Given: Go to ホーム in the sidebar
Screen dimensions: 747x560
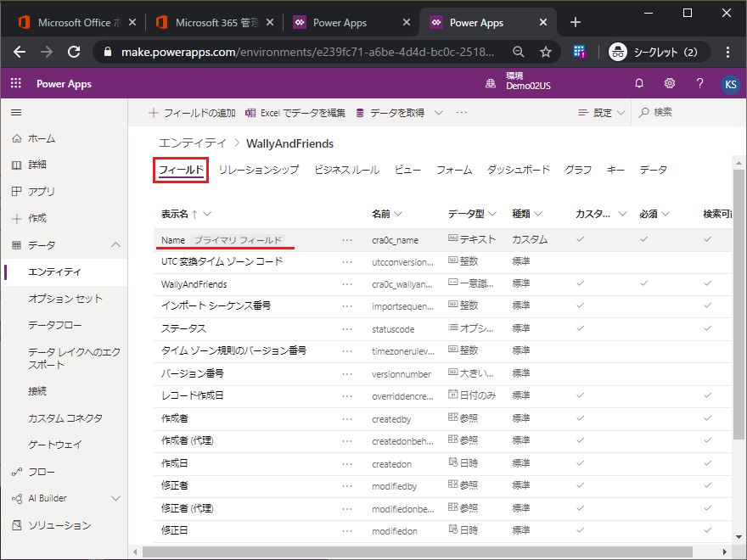Looking at the screenshot, I should coord(41,138).
